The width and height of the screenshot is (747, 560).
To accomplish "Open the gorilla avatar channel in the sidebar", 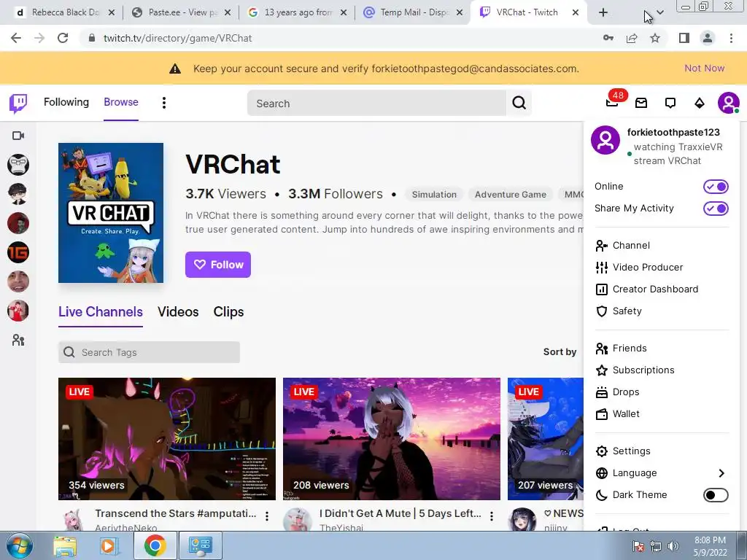I will (18, 165).
